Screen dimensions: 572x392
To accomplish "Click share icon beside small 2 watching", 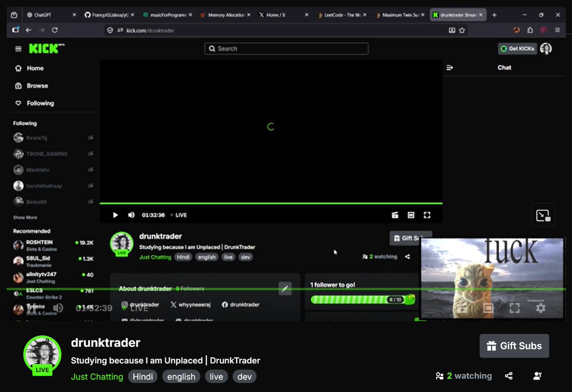I will point(408,257).
